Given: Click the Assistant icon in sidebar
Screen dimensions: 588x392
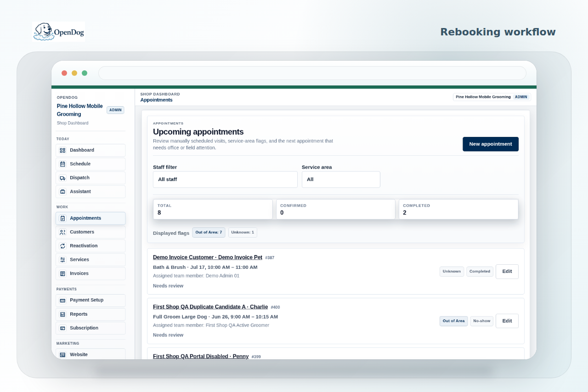Looking at the screenshot, I should 62,192.
